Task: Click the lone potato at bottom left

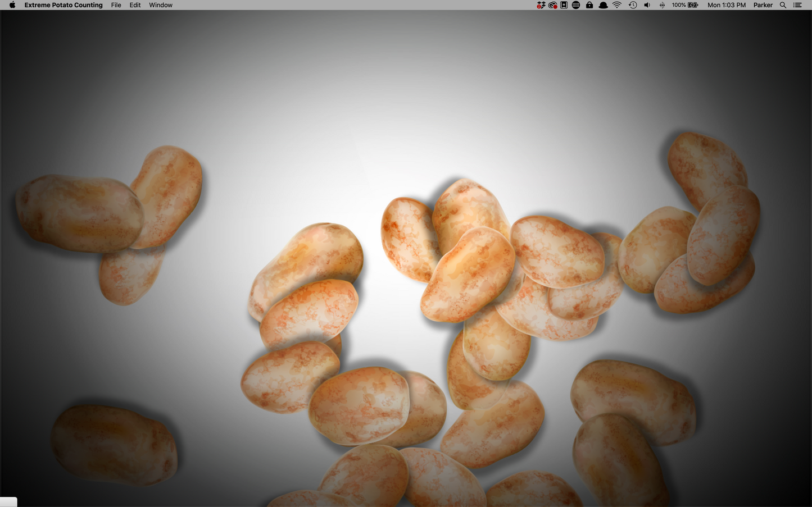Action: pyautogui.click(x=114, y=445)
